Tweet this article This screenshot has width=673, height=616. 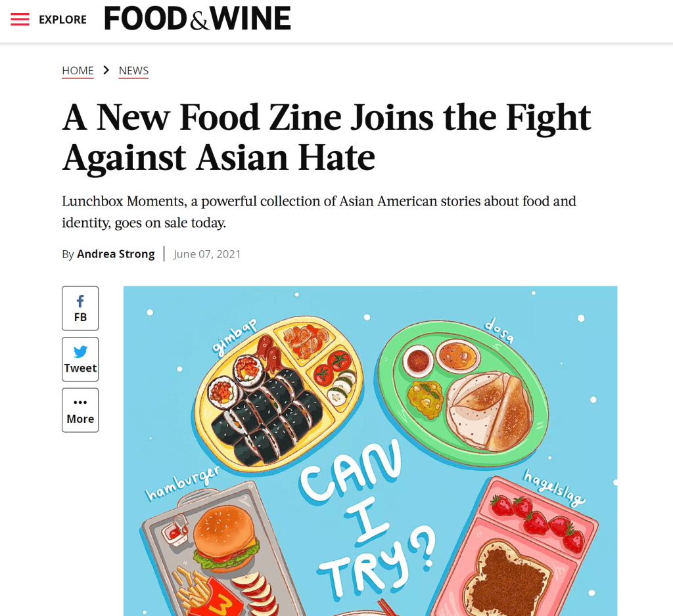[80, 359]
